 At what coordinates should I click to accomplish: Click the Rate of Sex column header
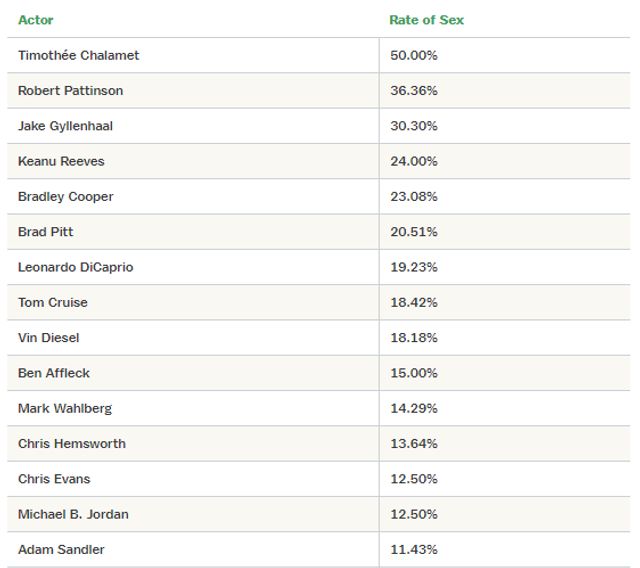point(426,20)
